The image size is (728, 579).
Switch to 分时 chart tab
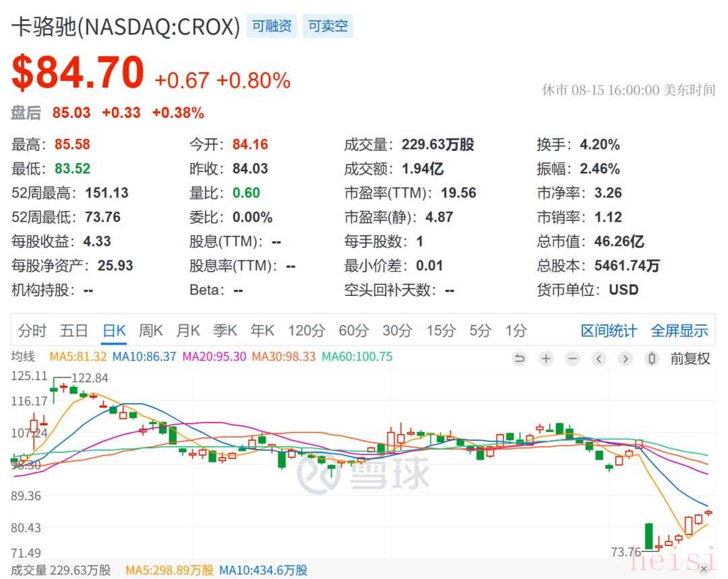(32, 331)
